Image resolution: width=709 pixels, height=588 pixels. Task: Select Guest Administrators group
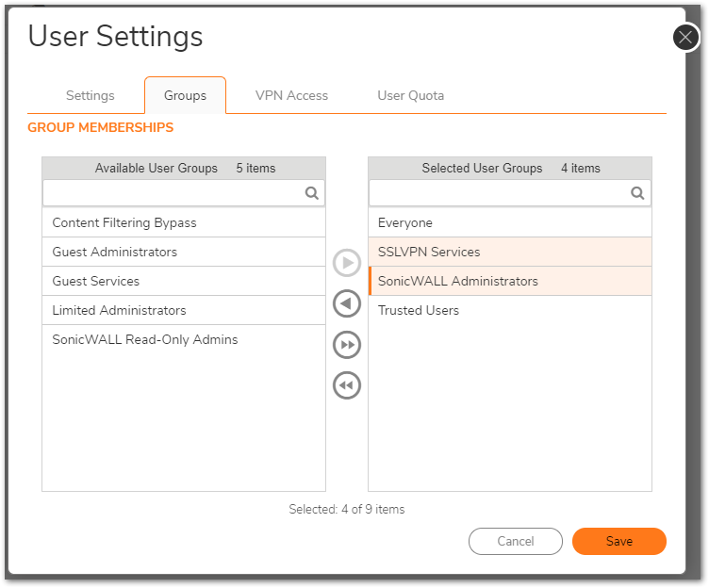click(183, 252)
